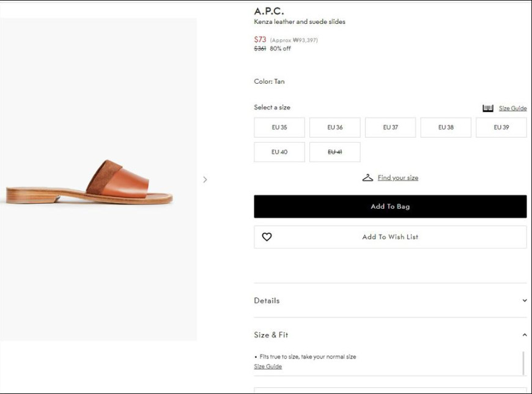Click the next image arrow beside the sandal photo
532x394 pixels.
(205, 179)
